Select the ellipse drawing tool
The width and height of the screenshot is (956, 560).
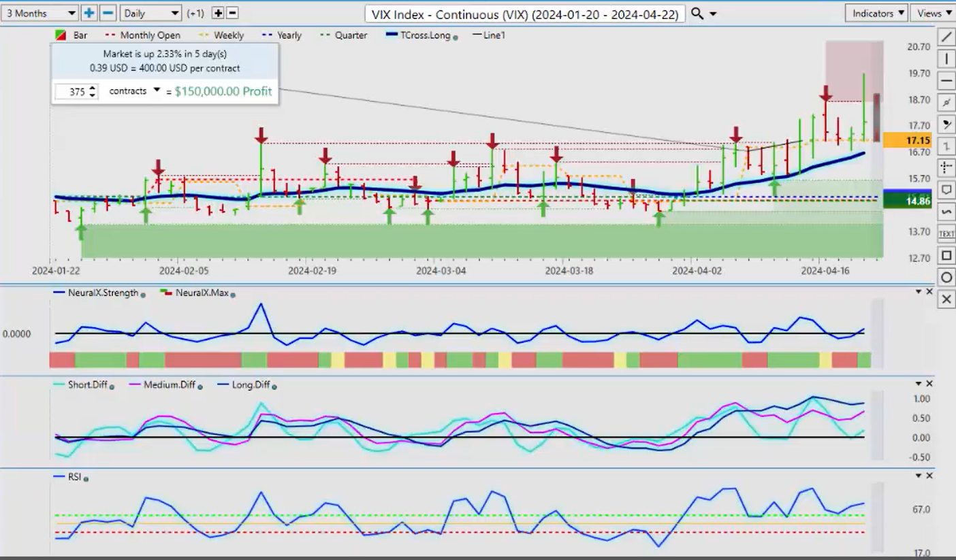pyautogui.click(x=946, y=277)
